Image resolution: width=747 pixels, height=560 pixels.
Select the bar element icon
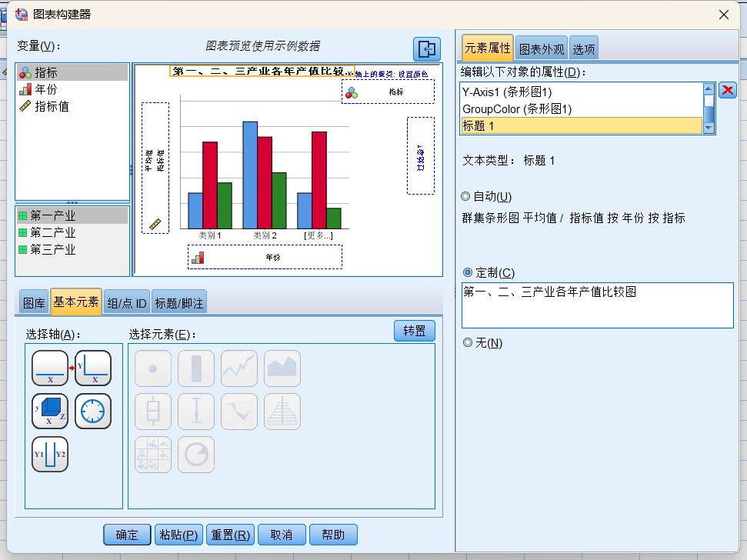coord(195,369)
